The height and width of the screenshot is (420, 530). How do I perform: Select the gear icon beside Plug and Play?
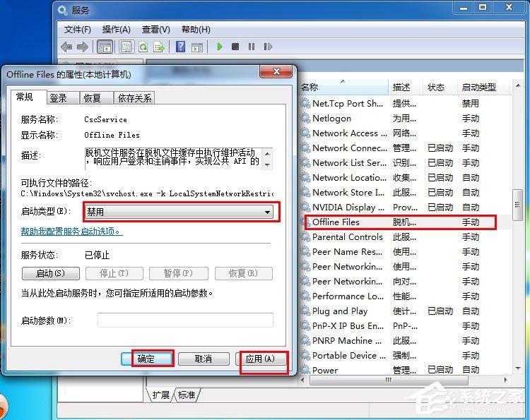point(305,311)
